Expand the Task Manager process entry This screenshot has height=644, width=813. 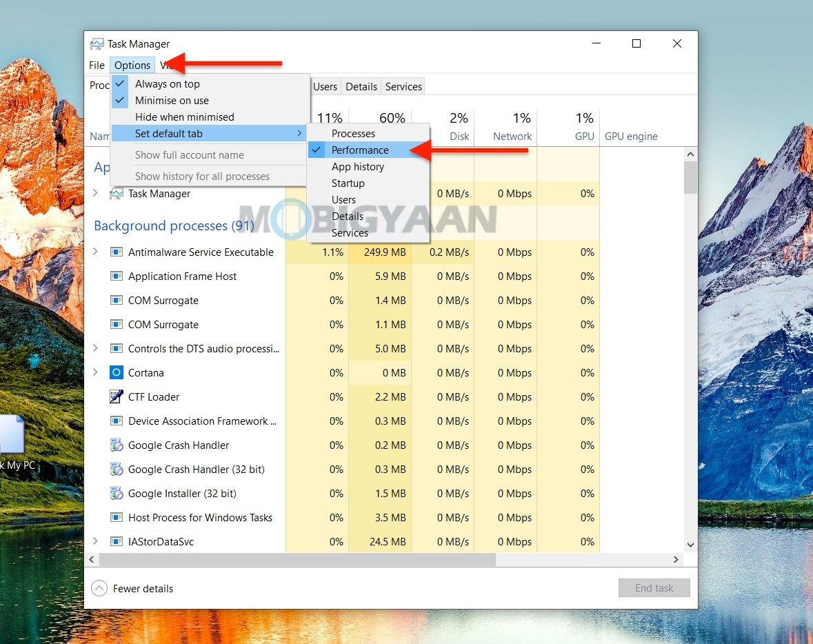[x=96, y=194]
